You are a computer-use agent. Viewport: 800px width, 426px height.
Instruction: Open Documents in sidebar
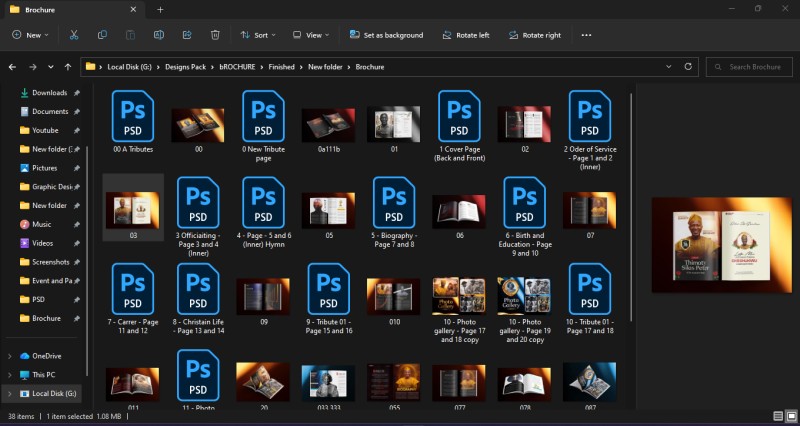50,111
